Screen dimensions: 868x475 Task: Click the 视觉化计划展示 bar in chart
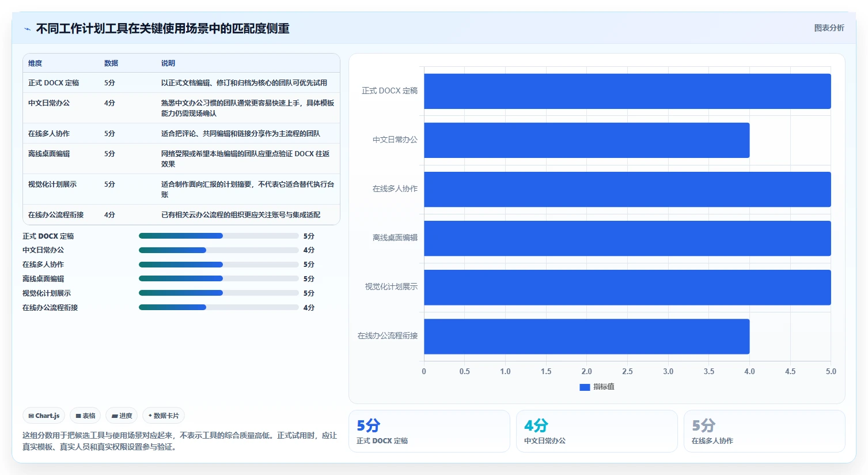coord(627,287)
